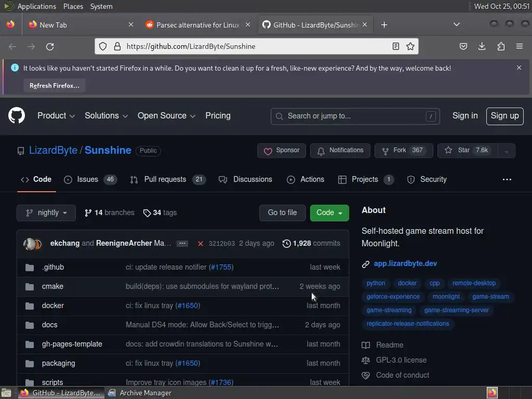The image size is (532, 399).
Task: Fork the repository with Fork button
Action: point(403,151)
